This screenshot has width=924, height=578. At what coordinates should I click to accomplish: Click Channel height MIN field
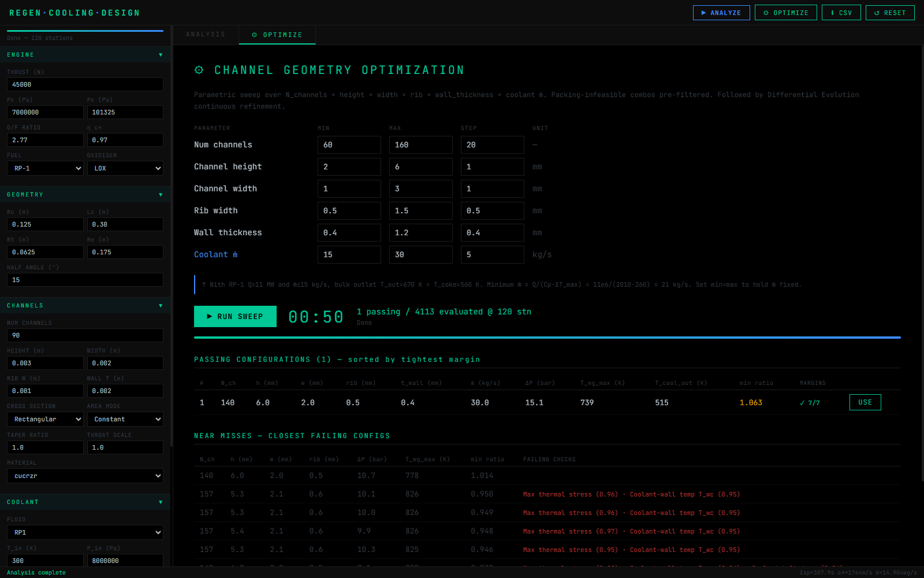(x=349, y=166)
